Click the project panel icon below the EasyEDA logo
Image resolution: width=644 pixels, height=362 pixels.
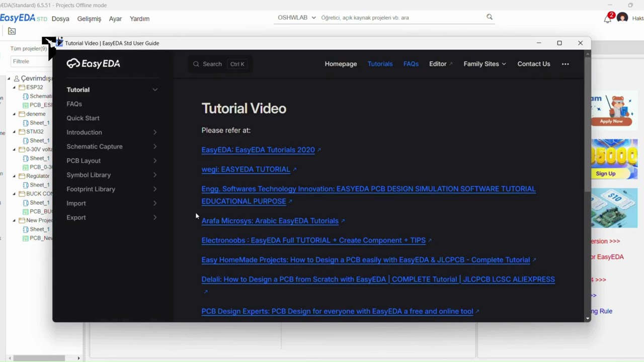coord(12,31)
